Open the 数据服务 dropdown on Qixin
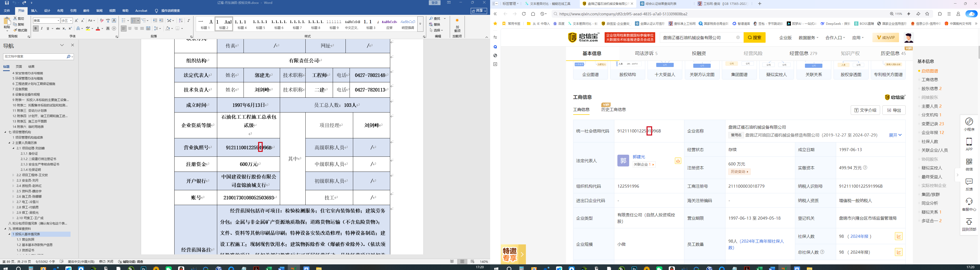 click(808, 38)
